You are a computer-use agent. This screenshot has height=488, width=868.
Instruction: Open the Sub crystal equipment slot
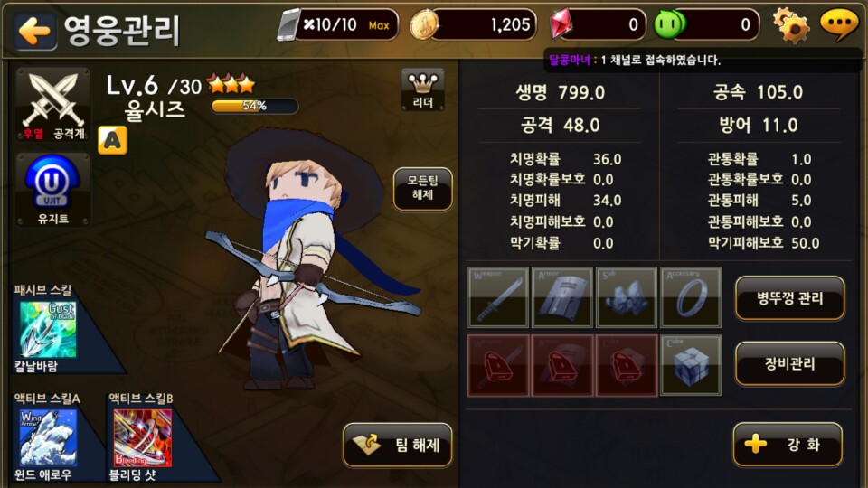[x=627, y=297]
